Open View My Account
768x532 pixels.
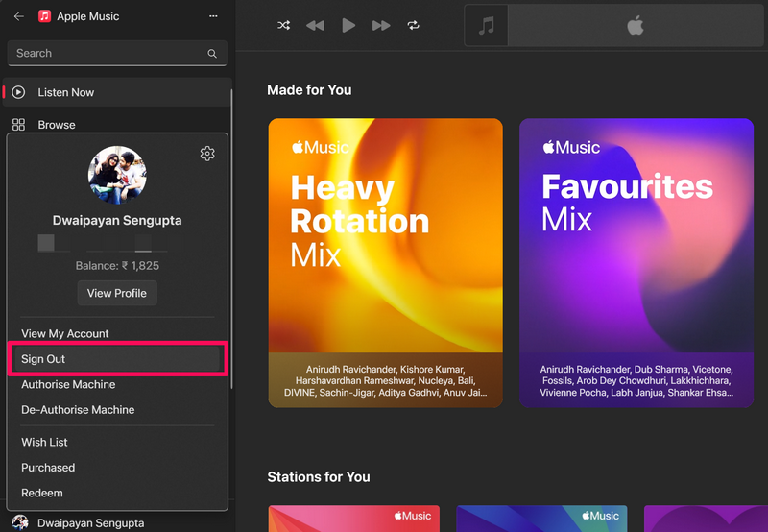click(x=64, y=333)
